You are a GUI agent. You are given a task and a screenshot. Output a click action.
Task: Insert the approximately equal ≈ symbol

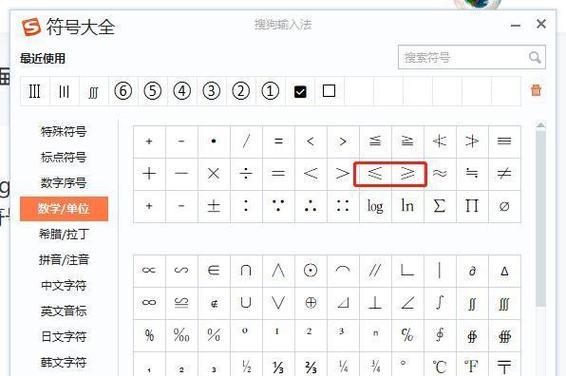point(440,174)
